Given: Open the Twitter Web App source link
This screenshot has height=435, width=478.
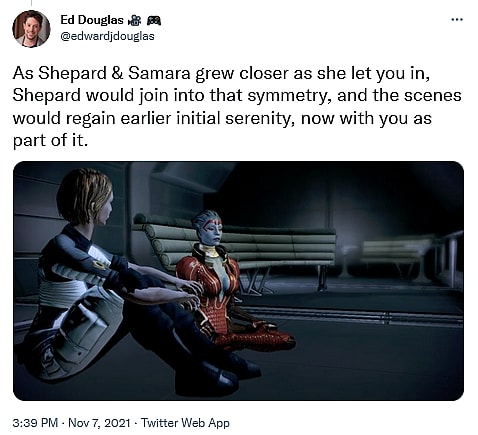Looking at the screenshot, I should (185, 423).
